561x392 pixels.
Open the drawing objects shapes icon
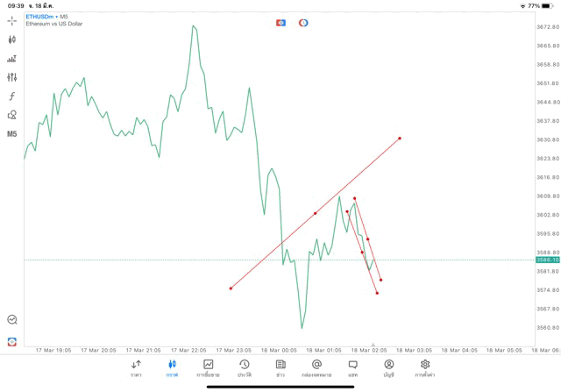pos(11,115)
